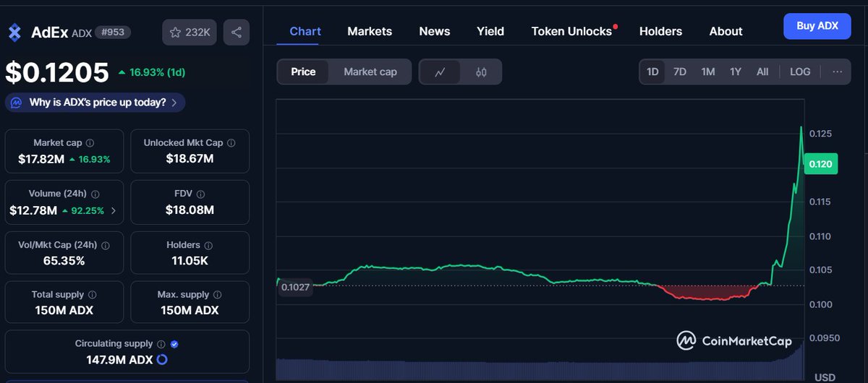
Task: Add ADX to watchlist star button
Action: pyautogui.click(x=189, y=33)
